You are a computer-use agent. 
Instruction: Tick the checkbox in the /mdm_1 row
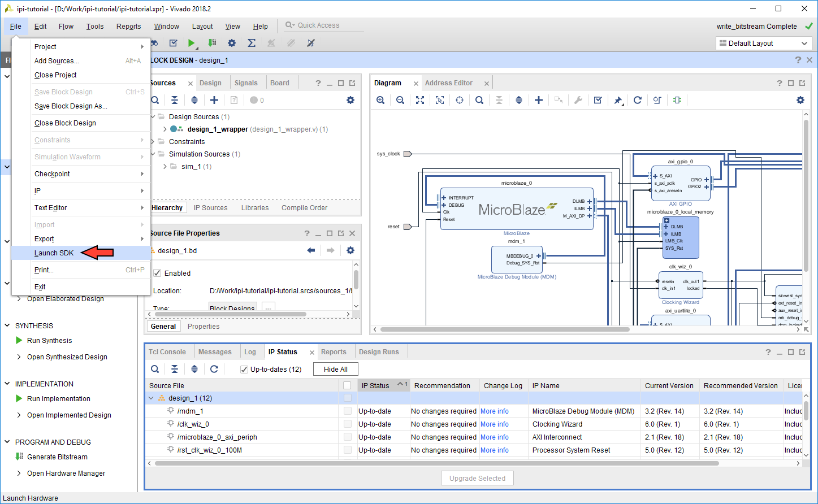[x=348, y=411]
